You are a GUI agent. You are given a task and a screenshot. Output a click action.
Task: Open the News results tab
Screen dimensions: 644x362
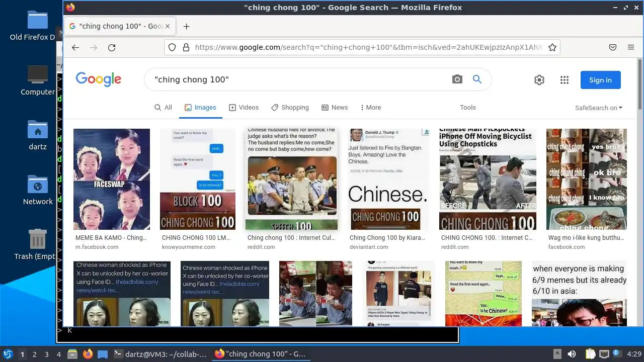pos(335,108)
